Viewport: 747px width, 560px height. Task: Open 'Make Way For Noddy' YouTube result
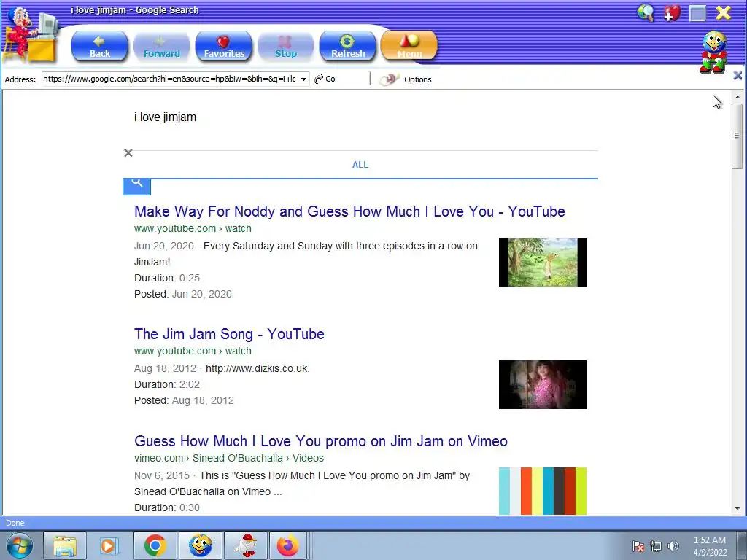point(349,211)
